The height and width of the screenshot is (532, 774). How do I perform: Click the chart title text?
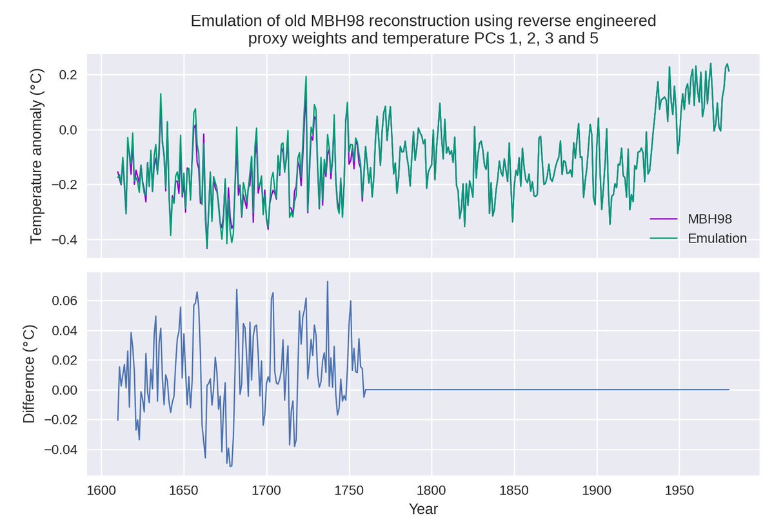(x=423, y=30)
